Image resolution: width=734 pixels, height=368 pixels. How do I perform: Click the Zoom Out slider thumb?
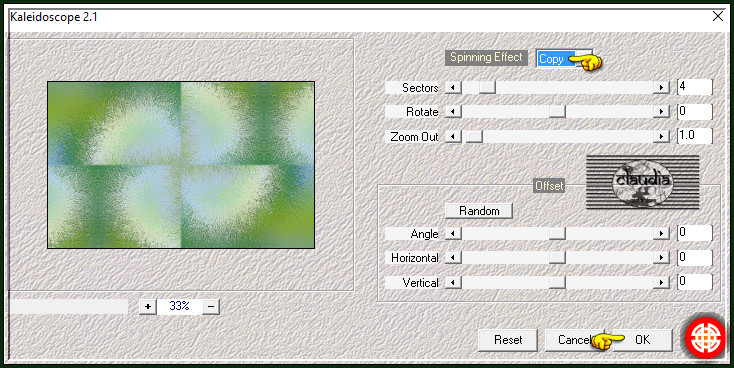[x=474, y=136]
